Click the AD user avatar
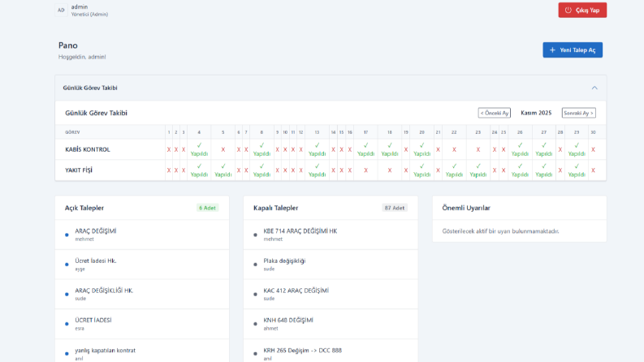This screenshot has width=644, height=362. pyautogui.click(x=61, y=10)
